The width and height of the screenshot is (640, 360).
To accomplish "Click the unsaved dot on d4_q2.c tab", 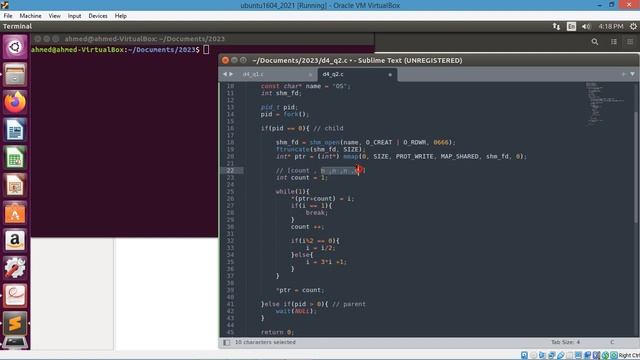I will (390, 75).
